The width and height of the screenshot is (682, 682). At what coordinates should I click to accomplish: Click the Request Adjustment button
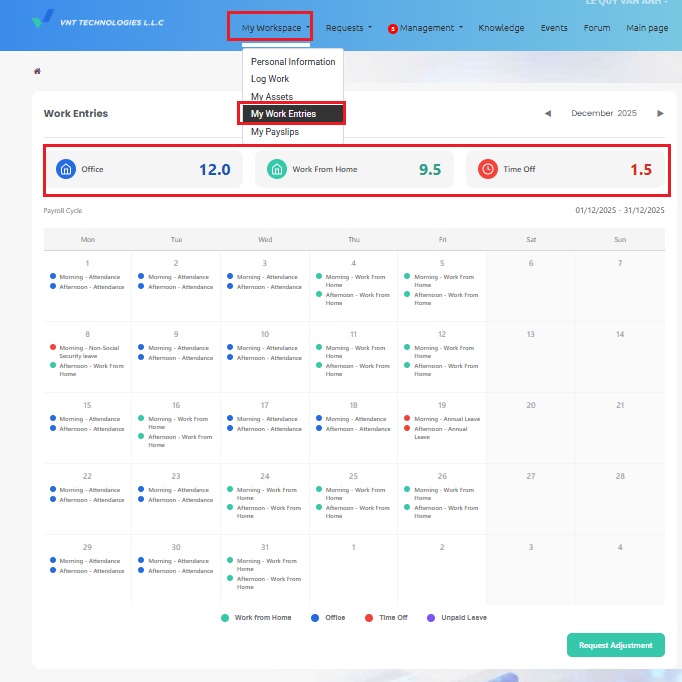pyautogui.click(x=615, y=645)
